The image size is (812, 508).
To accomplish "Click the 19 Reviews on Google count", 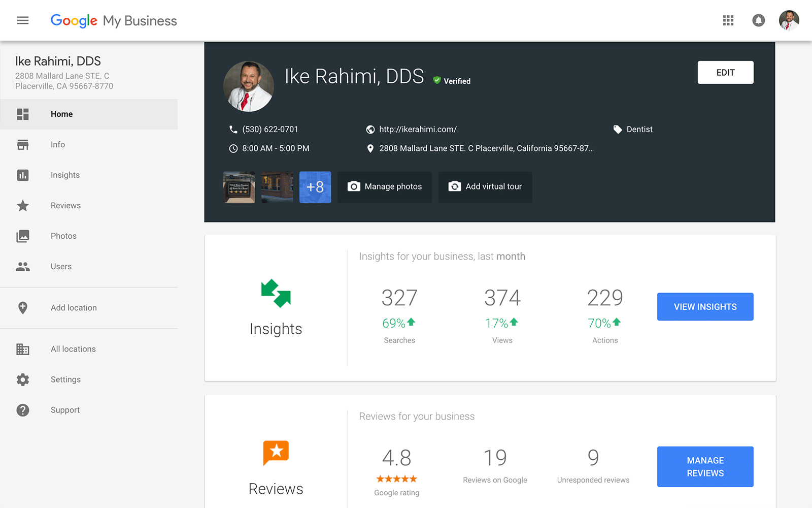I will (495, 458).
